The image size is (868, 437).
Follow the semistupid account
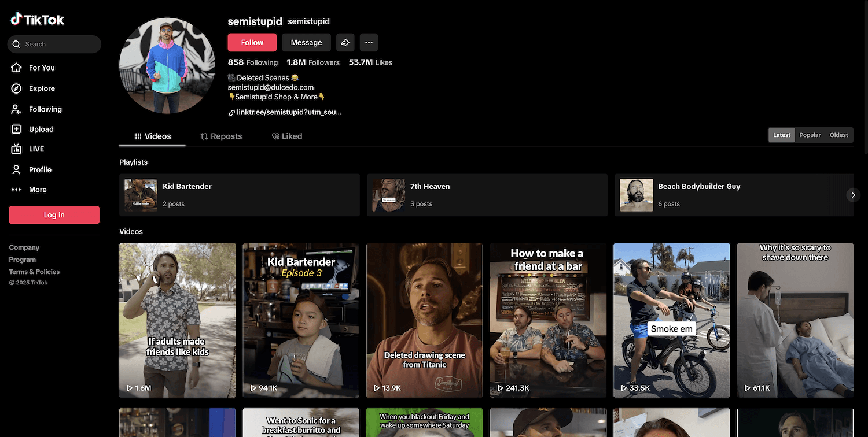pyautogui.click(x=252, y=42)
